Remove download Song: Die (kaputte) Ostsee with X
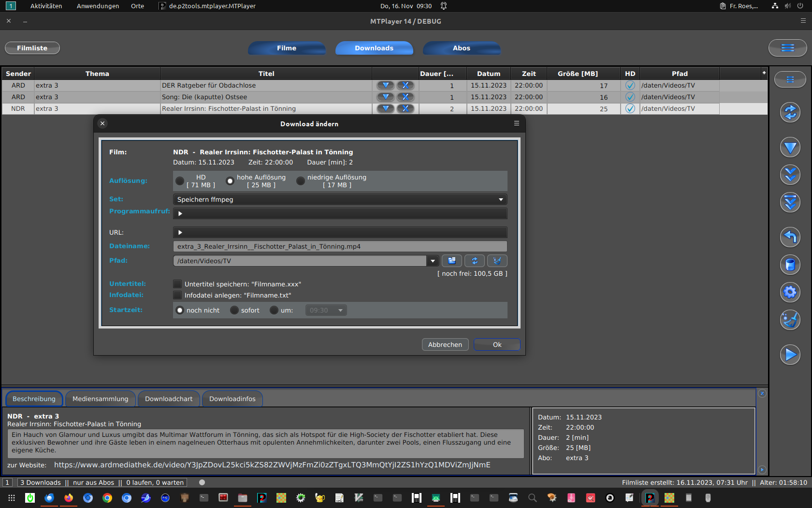The width and height of the screenshot is (812, 508). (406, 97)
